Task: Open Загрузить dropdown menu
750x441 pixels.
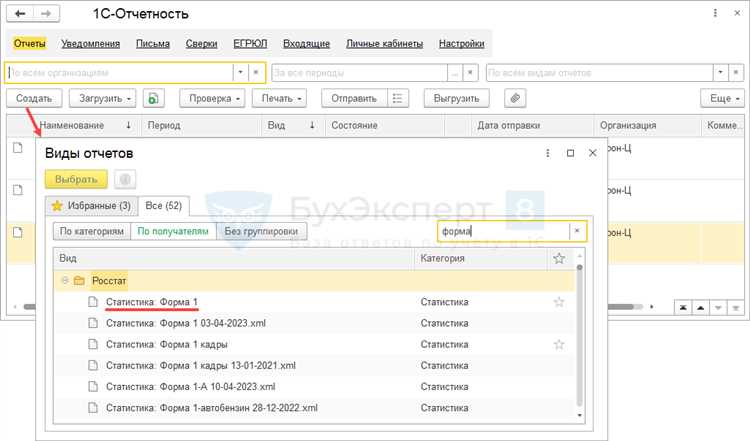Action: click(103, 98)
